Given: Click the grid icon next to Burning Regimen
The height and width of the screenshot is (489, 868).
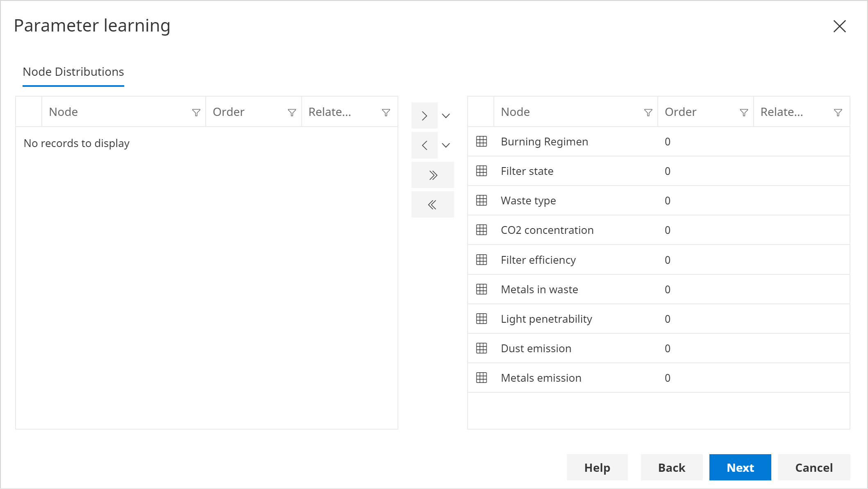Looking at the screenshot, I should (482, 141).
